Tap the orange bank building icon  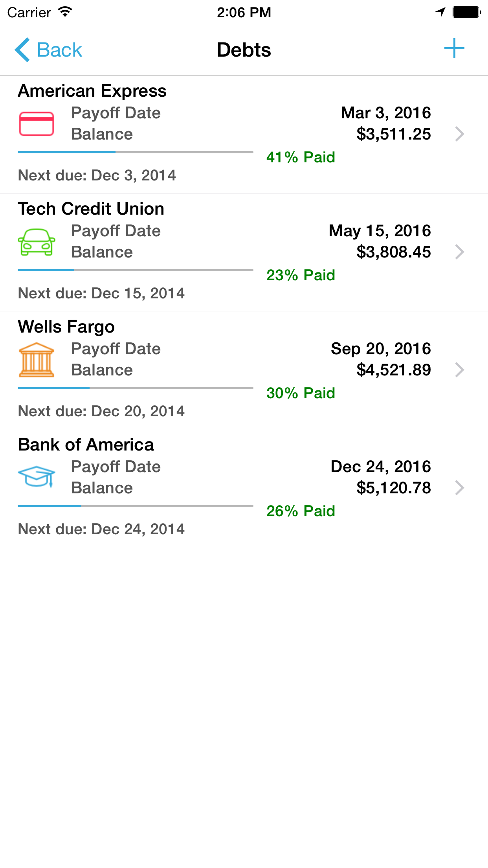pos(37,360)
